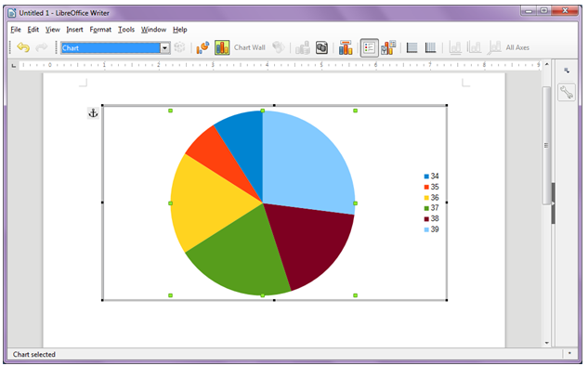The image size is (588, 366).
Task: Click the vertical scrollbar thumb
Action: click(x=547, y=146)
